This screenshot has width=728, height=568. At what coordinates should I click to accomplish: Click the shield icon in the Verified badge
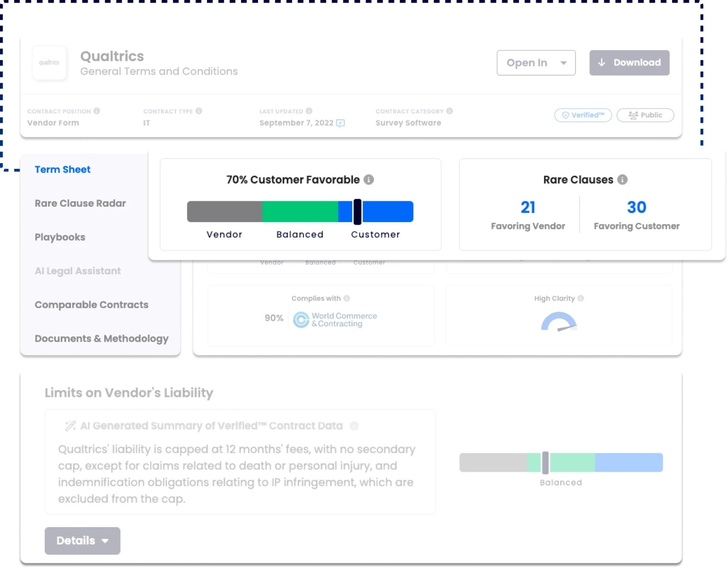[x=566, y=115]
